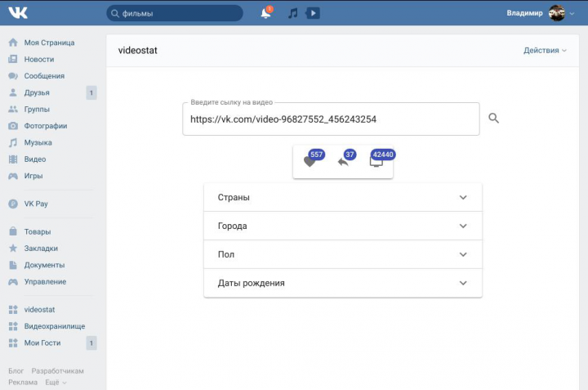Click the 37 reposts count badge
Image resolution: width=588 pixels, height=390 pixels.
coord(350,155)
